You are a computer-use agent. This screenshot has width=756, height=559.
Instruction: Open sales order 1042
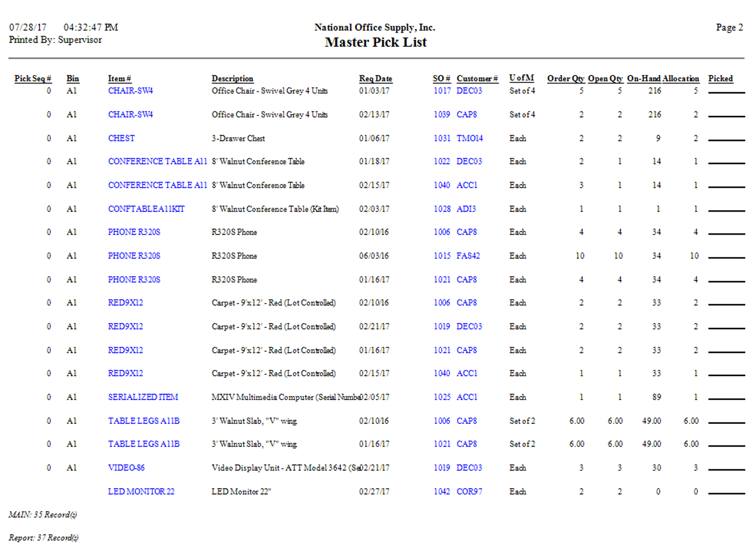[x=442, y=492]
